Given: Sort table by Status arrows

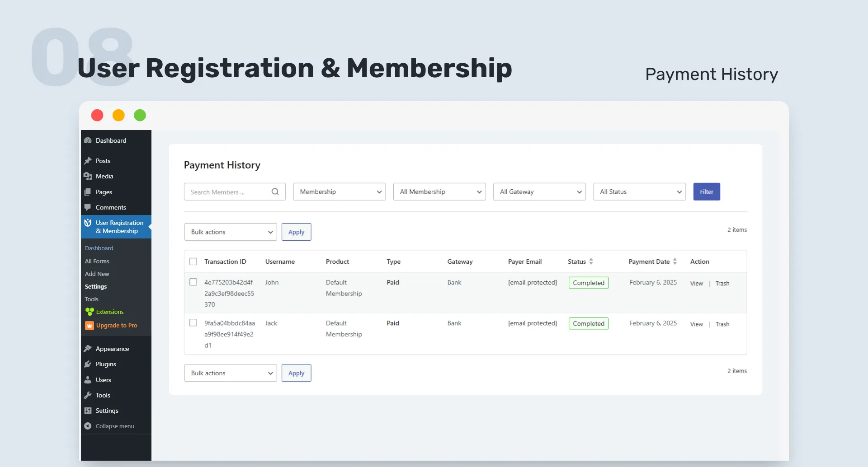Looking at the screenshot, I should click(x=591, y=262).
